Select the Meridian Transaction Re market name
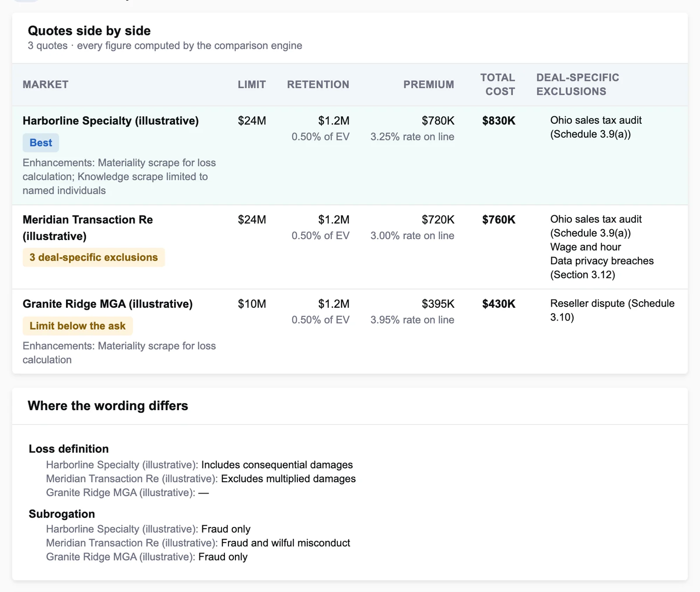This screenshot has width=700, height=592. (x=88, y=228)
